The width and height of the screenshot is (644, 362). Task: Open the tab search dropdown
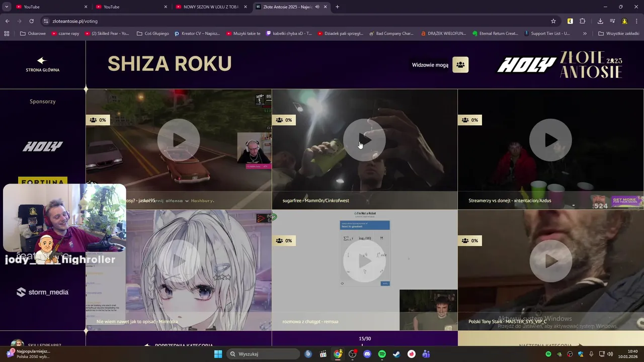(7, 7)
